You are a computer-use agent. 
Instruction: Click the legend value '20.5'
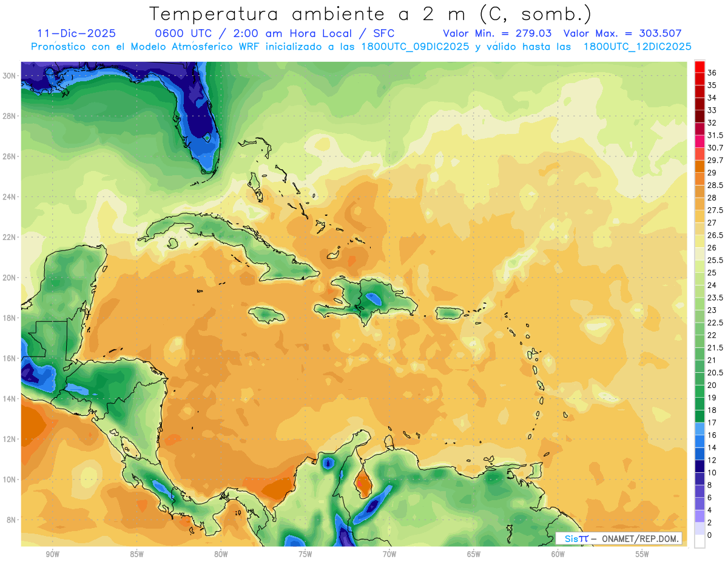point(715,373)
